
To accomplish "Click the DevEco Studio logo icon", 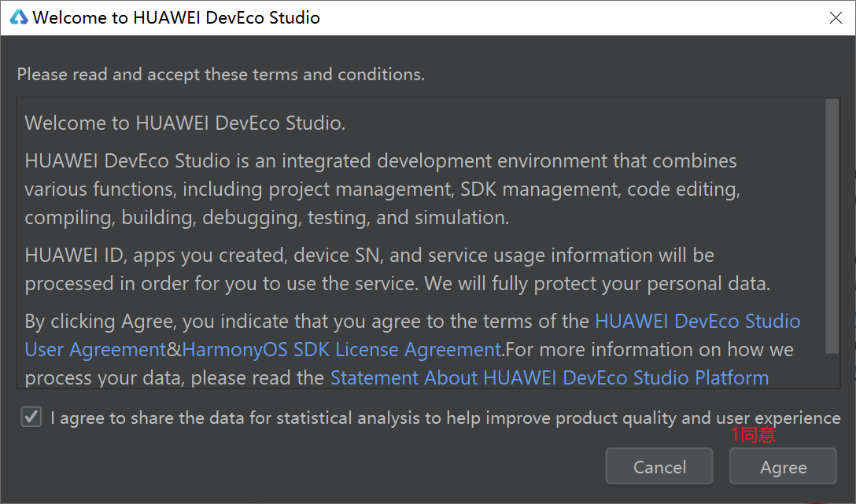I will [x=19, y=17].
